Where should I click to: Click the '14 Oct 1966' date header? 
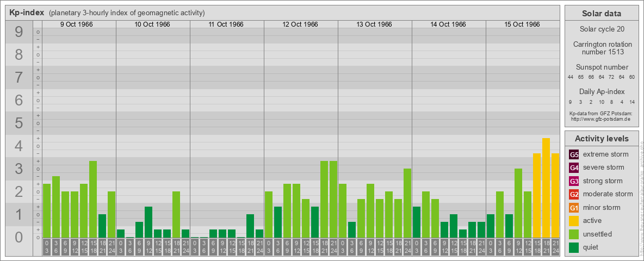coord(448,24)
